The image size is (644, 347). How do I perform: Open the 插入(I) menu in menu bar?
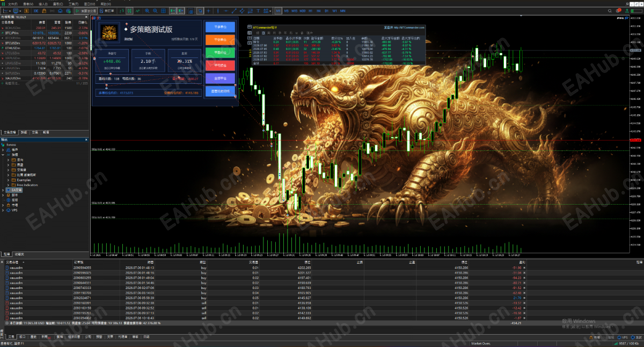tap(43, 4)
